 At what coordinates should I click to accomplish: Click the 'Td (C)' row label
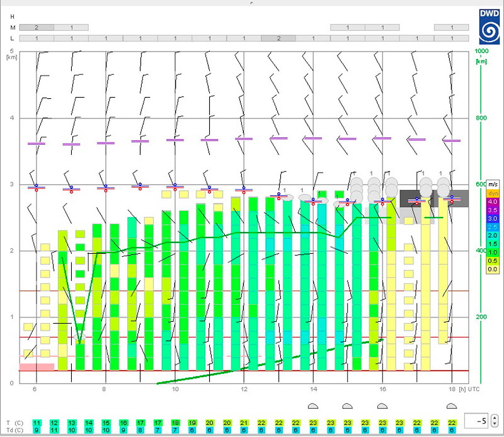pyautogui.click(x=14, y=430)
